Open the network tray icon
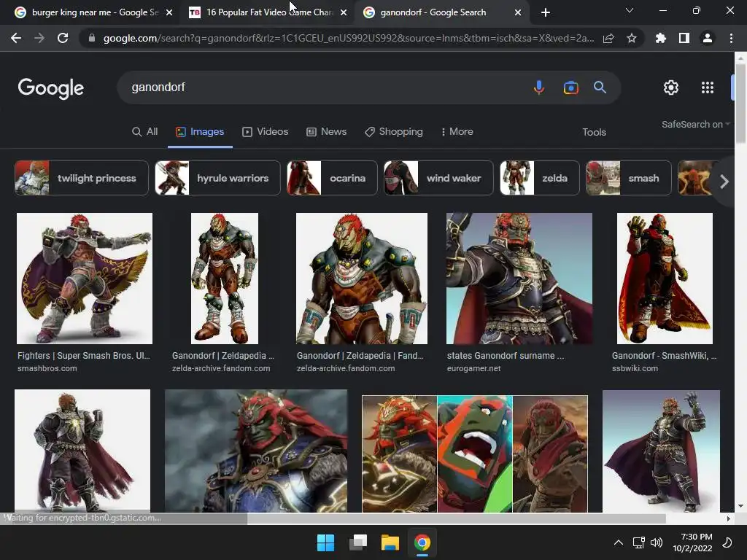Image resolution: width=747 pixels, height=560 pixels. [638, 542]
